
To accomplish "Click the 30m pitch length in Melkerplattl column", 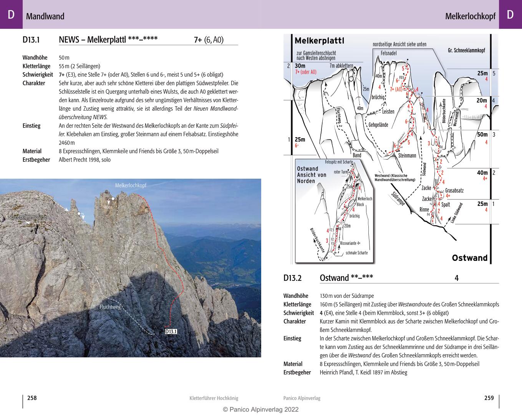I will pos(300,66).
